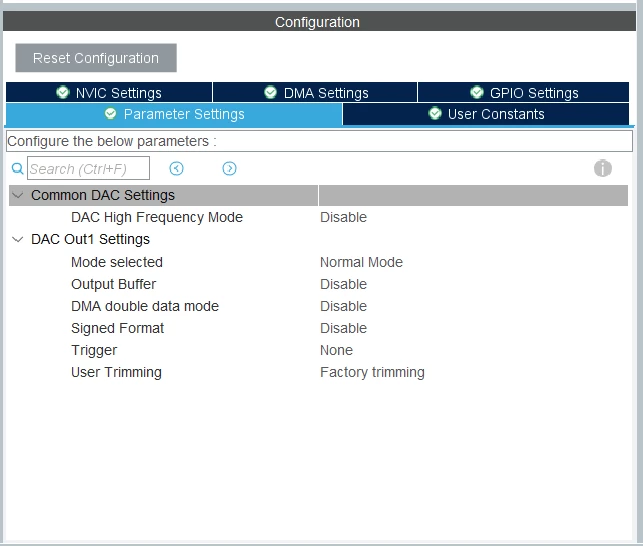The height and width of the screenshot is (546, 643).
Task: Select the DAC Out1 Settings row
Action: tap(318, 239)
